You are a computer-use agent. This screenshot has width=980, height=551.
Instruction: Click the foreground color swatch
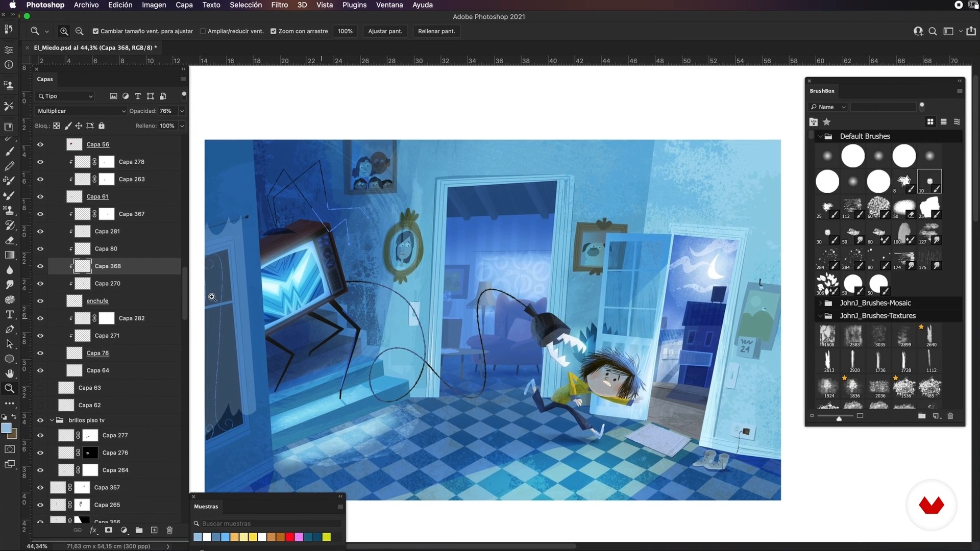click(6, 428)
